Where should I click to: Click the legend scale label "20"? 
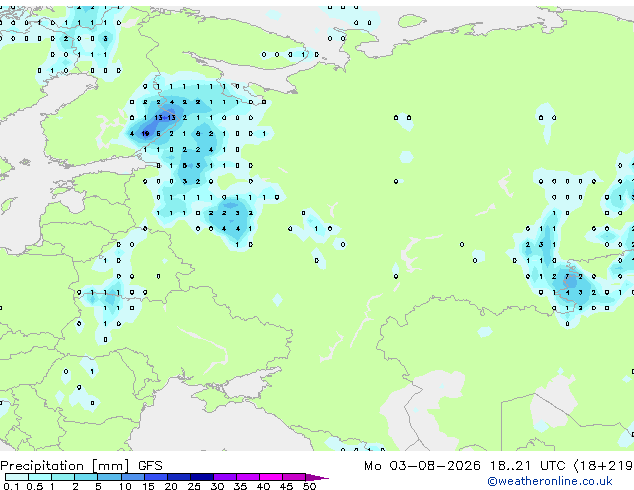coord(171,486)
